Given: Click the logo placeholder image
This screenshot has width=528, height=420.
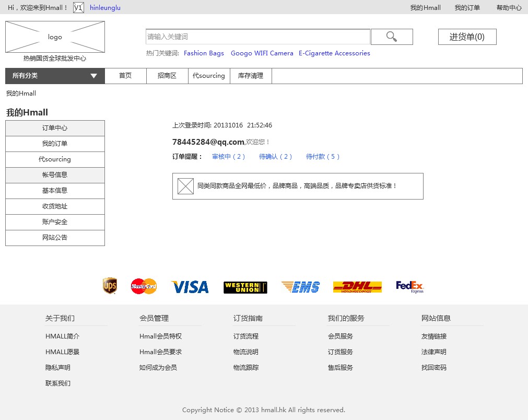Looking at the screenshot, I should 55,37.
